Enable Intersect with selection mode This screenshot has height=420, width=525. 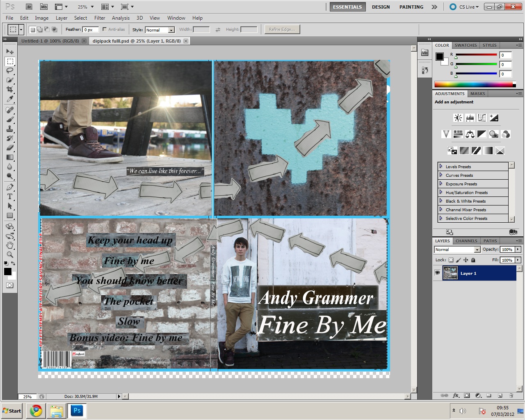coord(54,30)
